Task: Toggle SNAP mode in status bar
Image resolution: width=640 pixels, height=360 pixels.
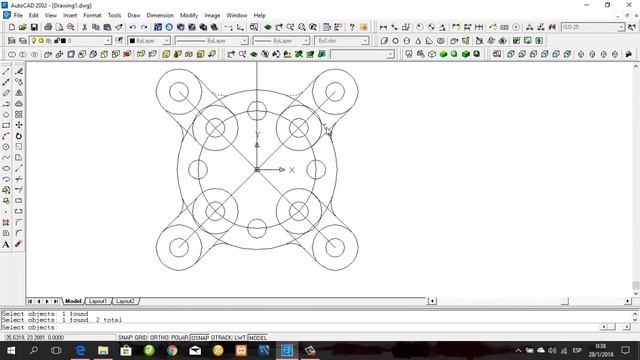Action: coord(125,338)
